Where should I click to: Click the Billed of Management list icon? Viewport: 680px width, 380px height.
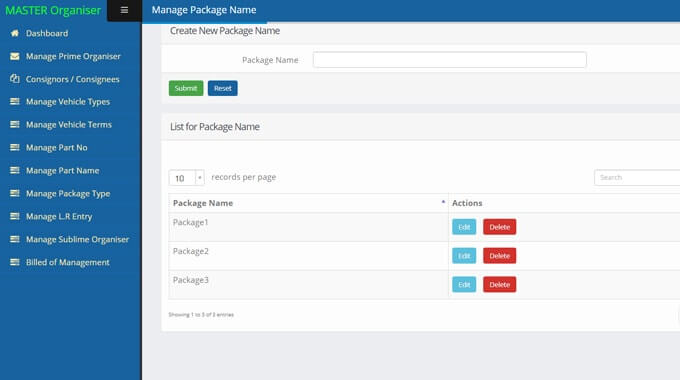tap(15, 262)
